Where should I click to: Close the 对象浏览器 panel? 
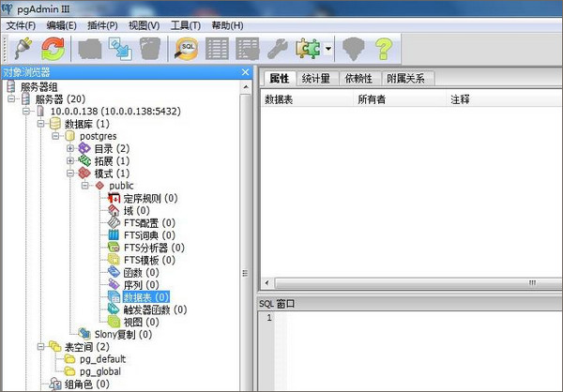click(245, 72)
